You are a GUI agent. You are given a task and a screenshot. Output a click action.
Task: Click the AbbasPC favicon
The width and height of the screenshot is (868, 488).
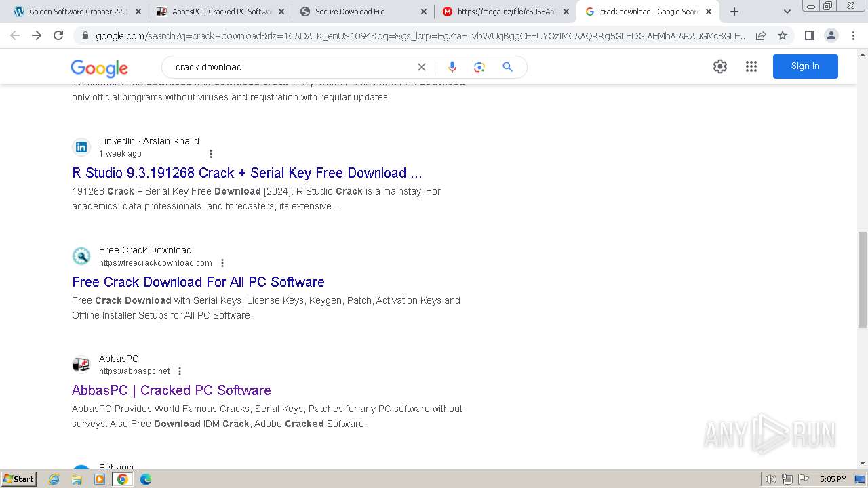(x=81, y=365)
